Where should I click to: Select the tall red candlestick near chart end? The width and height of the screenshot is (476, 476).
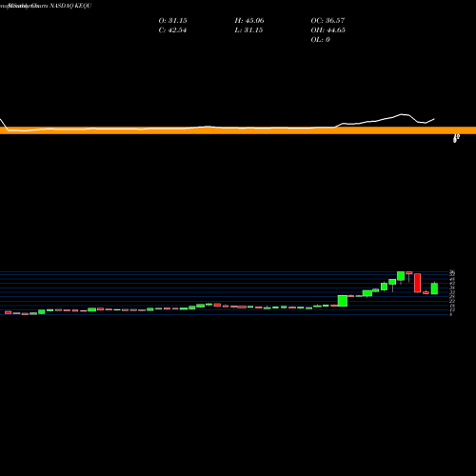(x=418, y=283)
